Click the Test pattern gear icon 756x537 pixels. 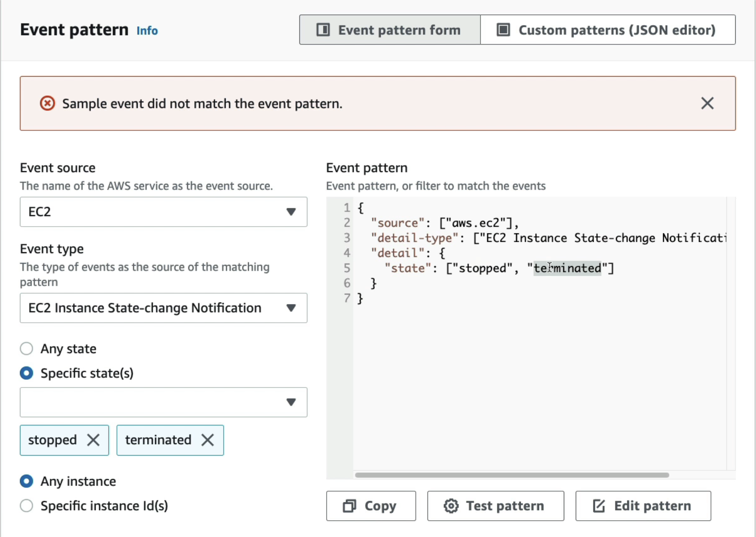[451, 506]
